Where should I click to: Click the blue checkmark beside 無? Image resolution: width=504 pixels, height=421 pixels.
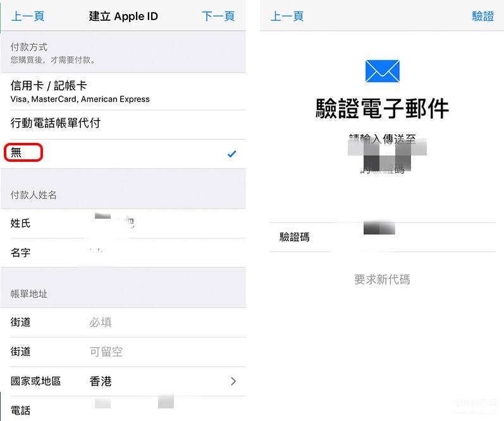231,154
